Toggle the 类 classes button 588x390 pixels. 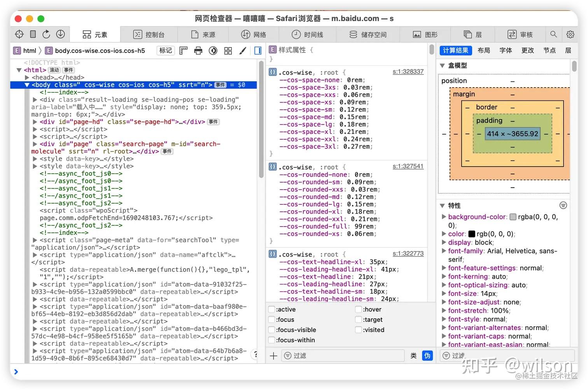[413, 356]
